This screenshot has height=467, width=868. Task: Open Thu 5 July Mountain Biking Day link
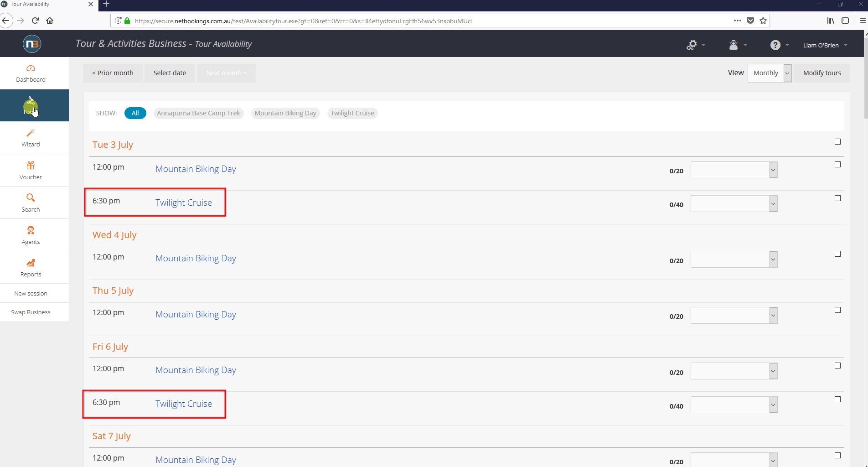(196, 314)
